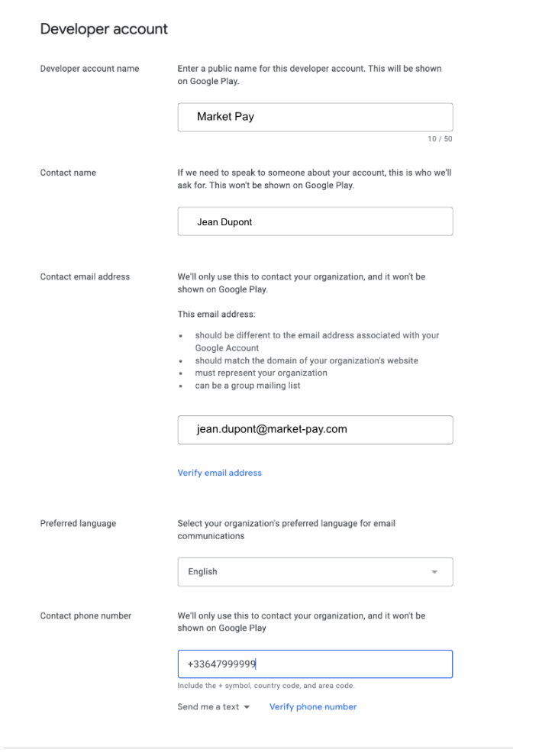
Task: Select the Jean Dupont contact name field
Action: (x=315, y=221)
